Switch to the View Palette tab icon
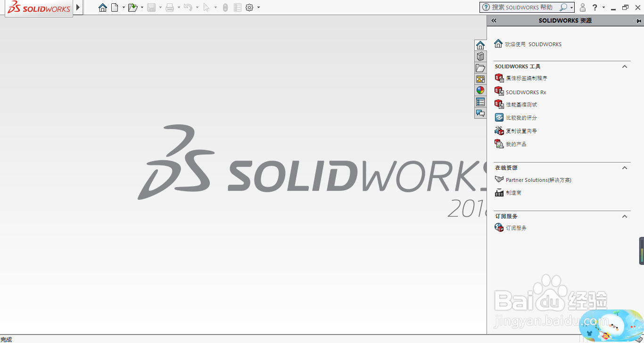 tap(480, 79)
